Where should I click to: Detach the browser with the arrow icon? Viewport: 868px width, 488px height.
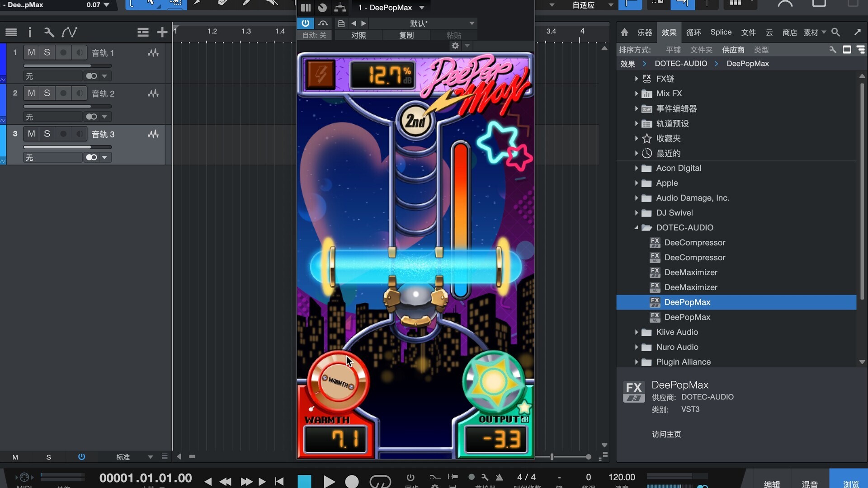857,32
